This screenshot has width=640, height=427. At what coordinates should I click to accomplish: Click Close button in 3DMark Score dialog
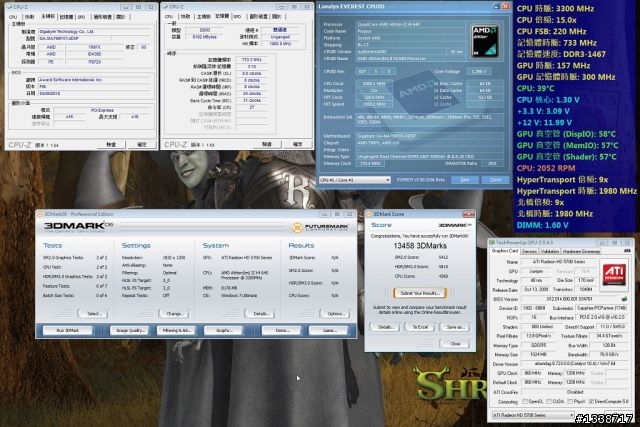(455, 344)
